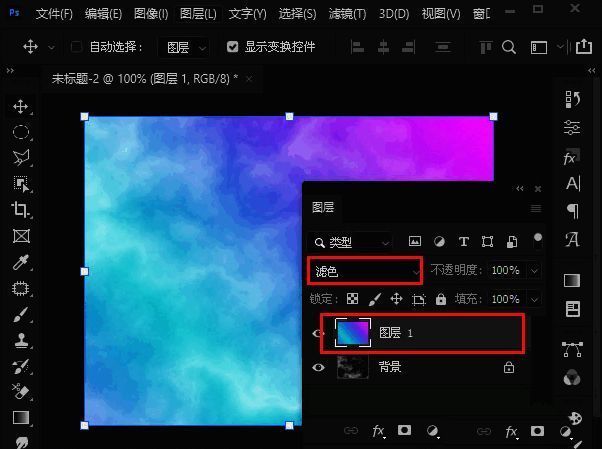602x449 pixels.
Task: Enable the 自动选择 checkbox
Action: (76, 47)
